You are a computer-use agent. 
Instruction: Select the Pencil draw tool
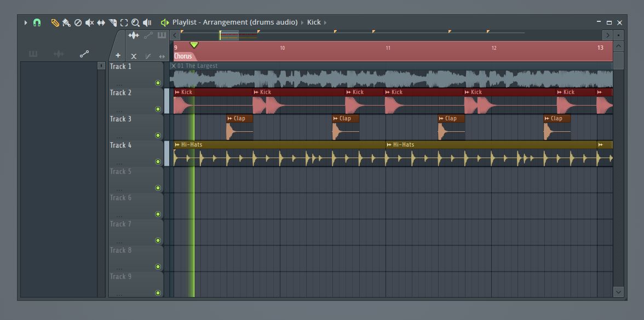coord(55,22)
